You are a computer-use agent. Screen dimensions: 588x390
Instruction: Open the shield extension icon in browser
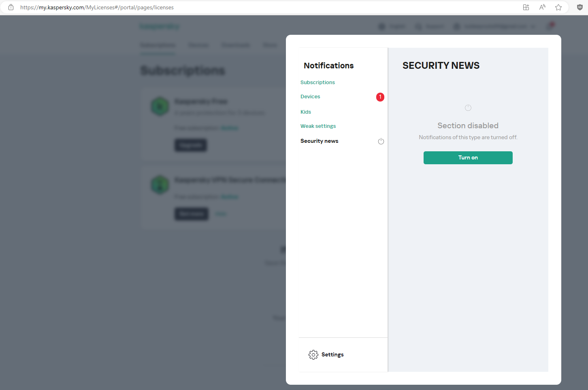pos(579,7)
